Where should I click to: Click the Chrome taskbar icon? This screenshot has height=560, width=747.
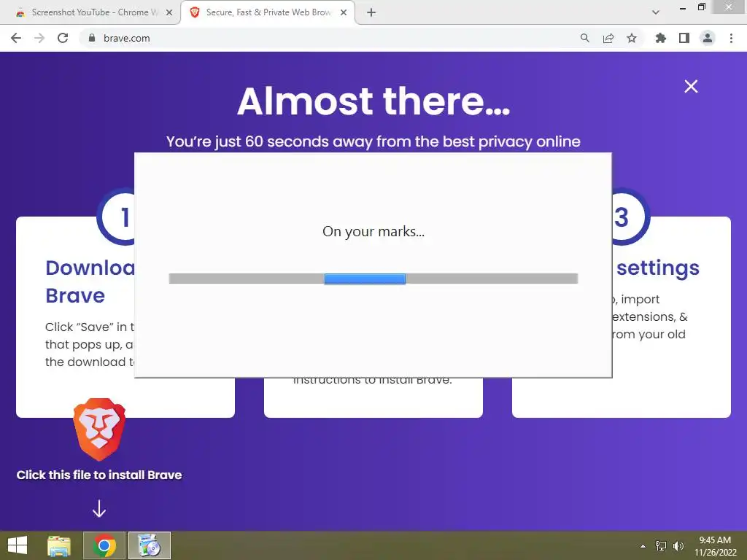(x=104, y=545)
